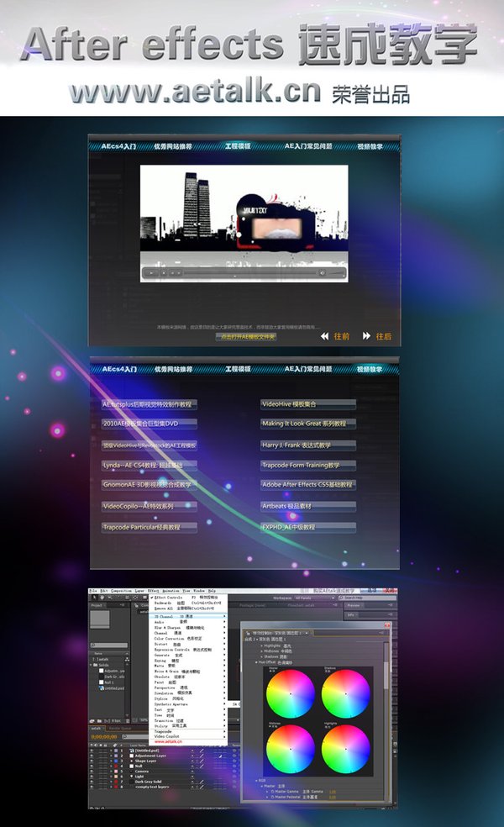Screen dimensions: 504x827
Task: Open the 2010AE模板集合巨型集DVD link
Action: click(150, 424)
